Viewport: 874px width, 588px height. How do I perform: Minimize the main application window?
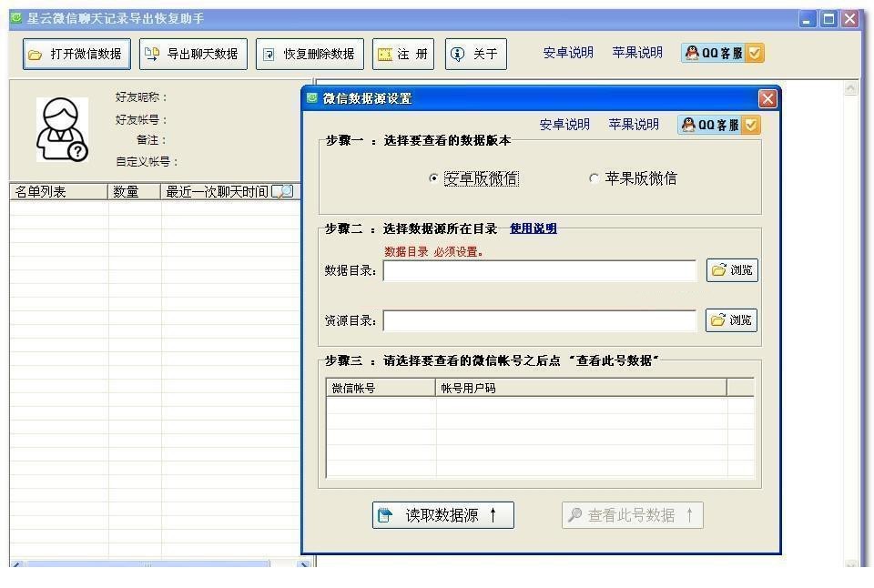click(x=808, y=19)
